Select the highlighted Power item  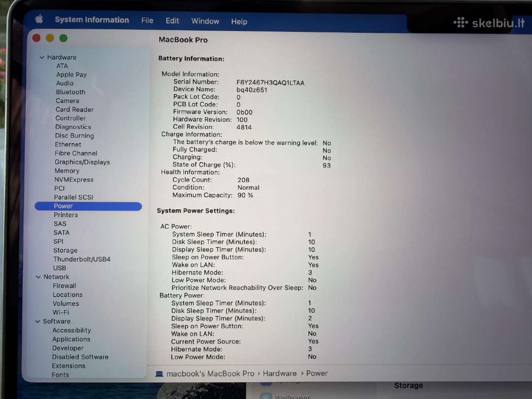click(x=88, y=206)
